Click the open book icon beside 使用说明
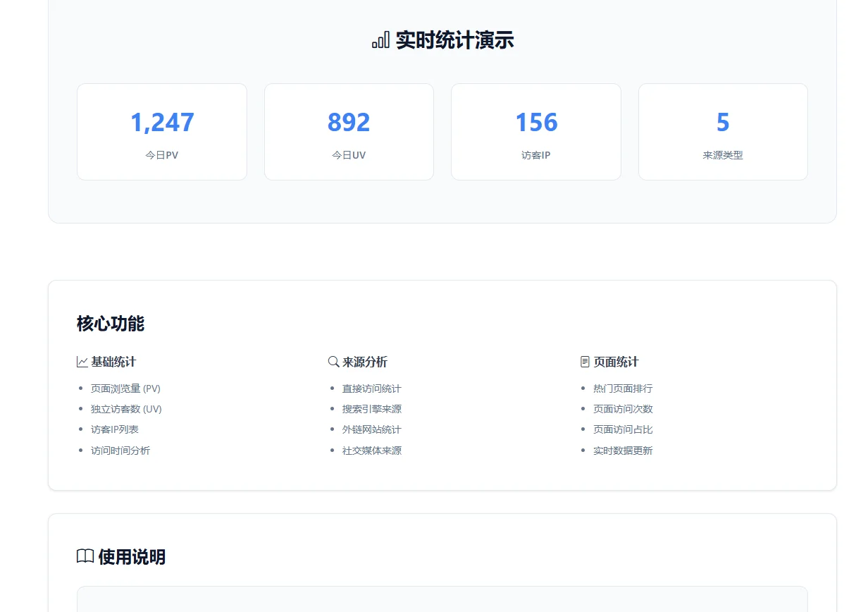This screenshot has height=612, width=868. point(85,557)
